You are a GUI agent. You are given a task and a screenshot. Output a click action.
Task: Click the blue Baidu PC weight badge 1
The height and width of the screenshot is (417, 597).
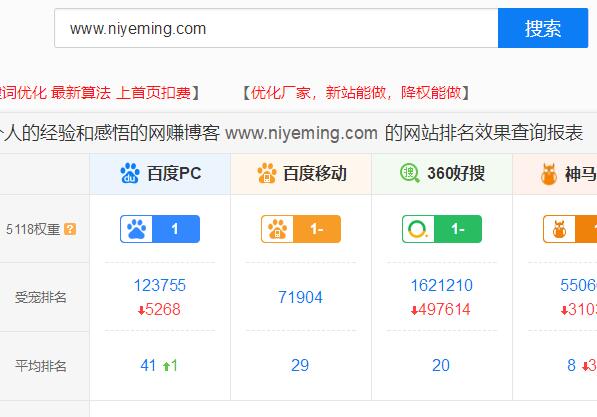pos(160,229)
